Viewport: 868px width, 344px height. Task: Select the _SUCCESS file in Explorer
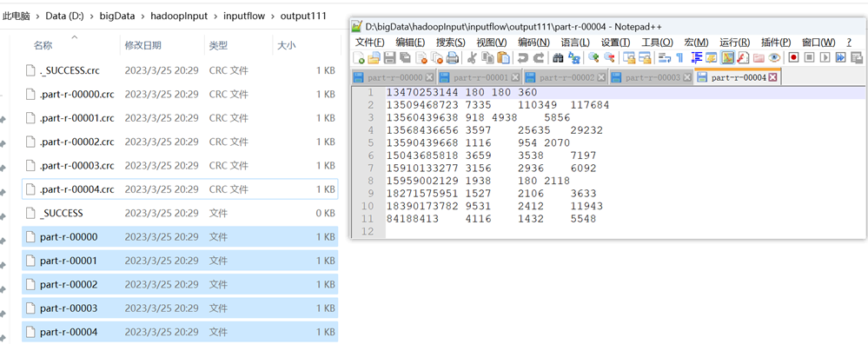pyautogui.click(x=180, y=213)
